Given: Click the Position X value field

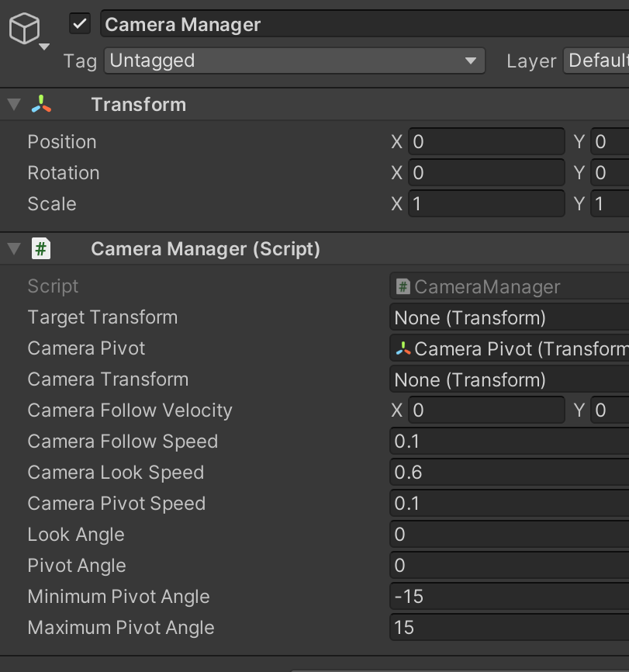Looking at the screenshot, I should 486,142.
